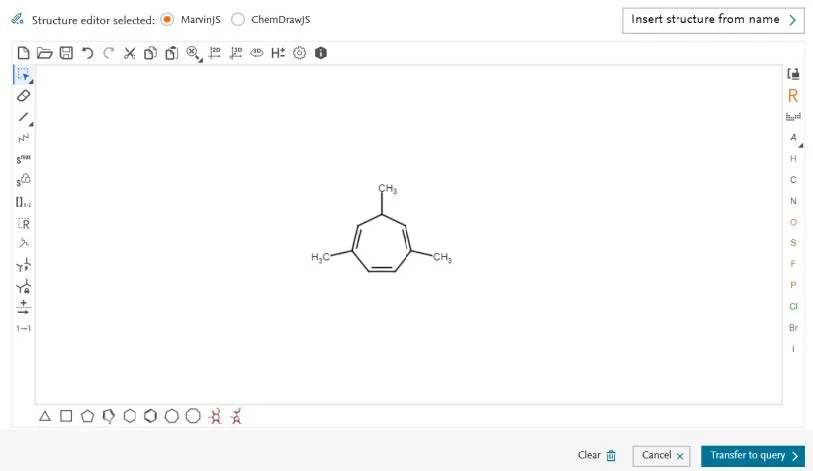The height and width of the screenshot is (471, 813).
Task: Redo the last undone action
Action: pos(108,53)
